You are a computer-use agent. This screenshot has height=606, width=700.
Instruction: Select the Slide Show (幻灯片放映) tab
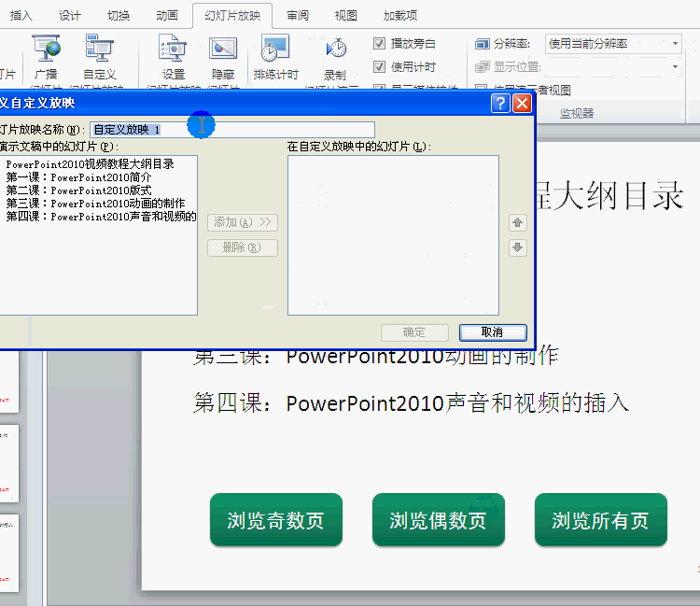(x=232, y=16)
